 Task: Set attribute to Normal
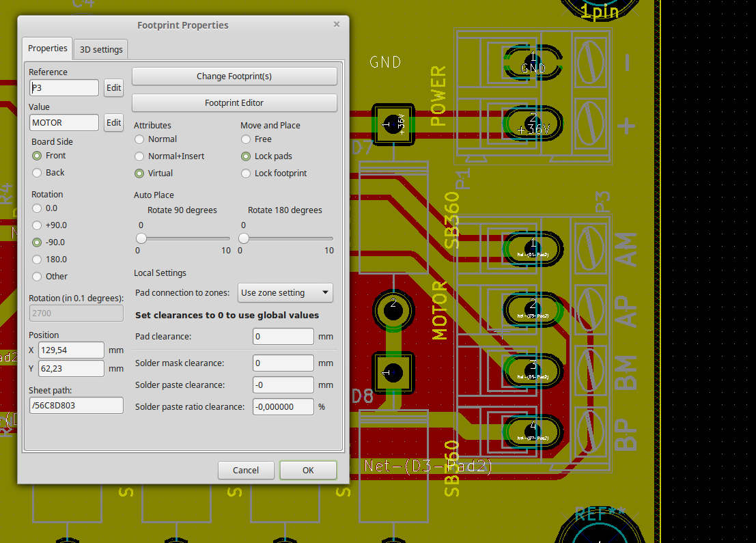[156, 139]
